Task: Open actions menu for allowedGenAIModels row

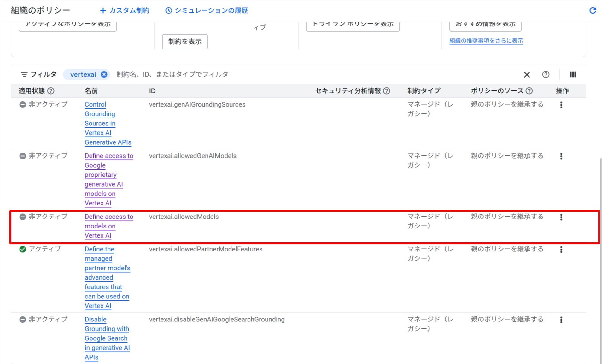Action: pos(561,156)
